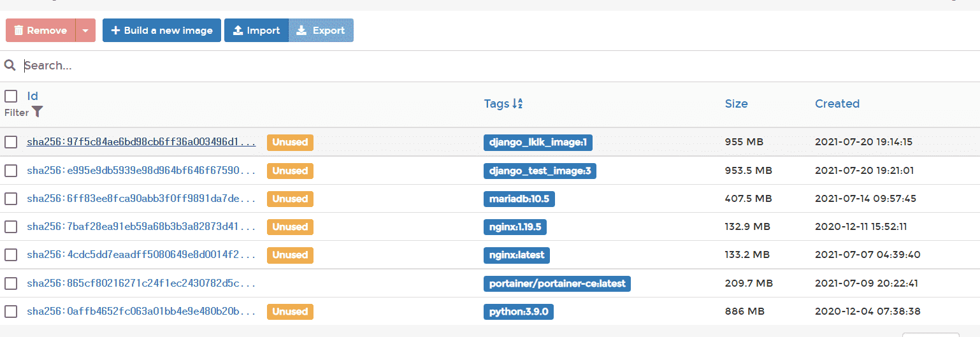The height and width of the screenshot is (337, 980).
Task: Open the Filter funnel icon
Action: click(x=38, y=112)
